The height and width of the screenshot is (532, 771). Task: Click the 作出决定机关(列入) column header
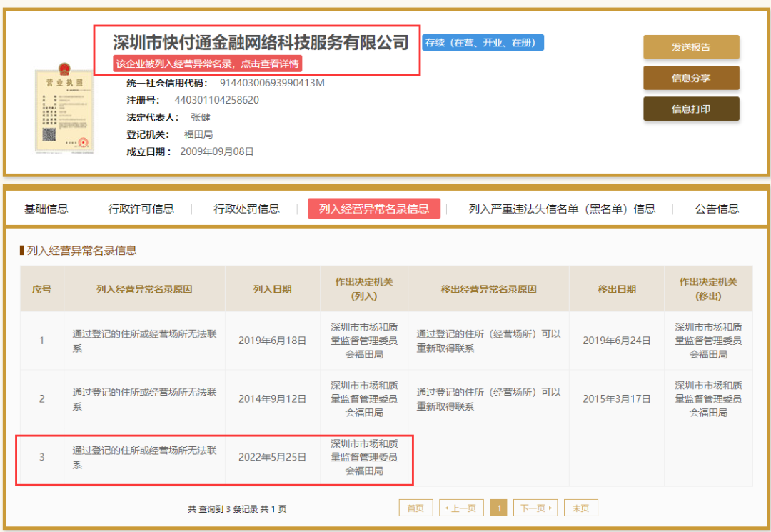(x=364, y=289)
